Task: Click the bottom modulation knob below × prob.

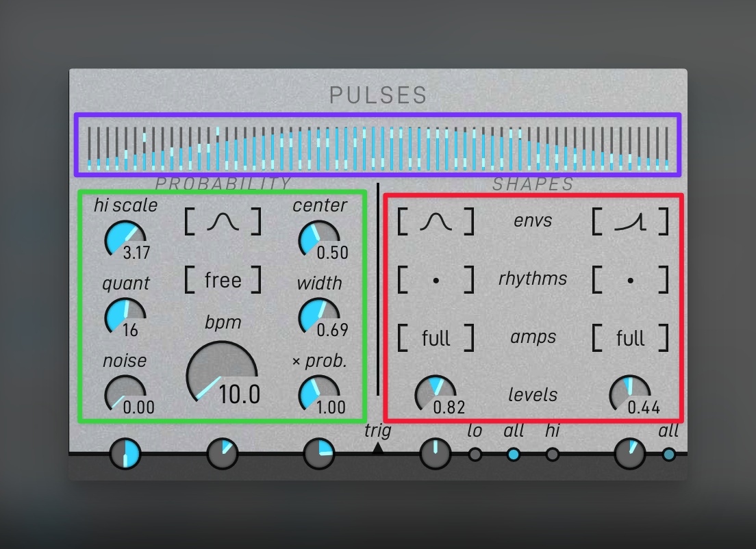Action: [x=319, y=454]
